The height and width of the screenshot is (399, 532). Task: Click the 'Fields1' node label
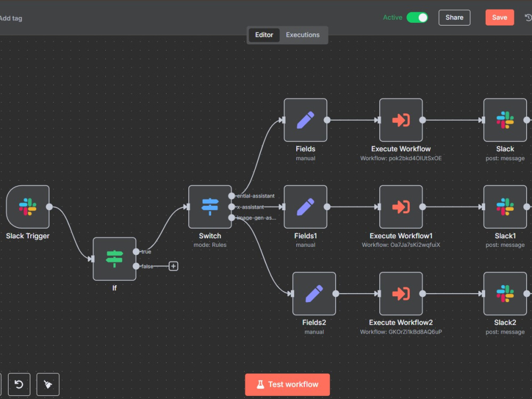pos(305,236)
